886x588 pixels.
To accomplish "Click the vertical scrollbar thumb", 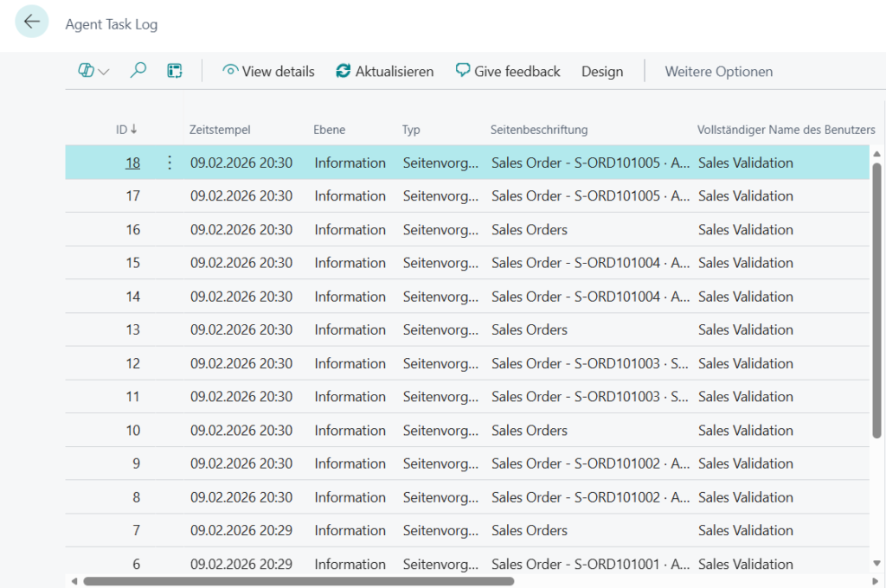I will pyautogui.click(x=877, y=298).
